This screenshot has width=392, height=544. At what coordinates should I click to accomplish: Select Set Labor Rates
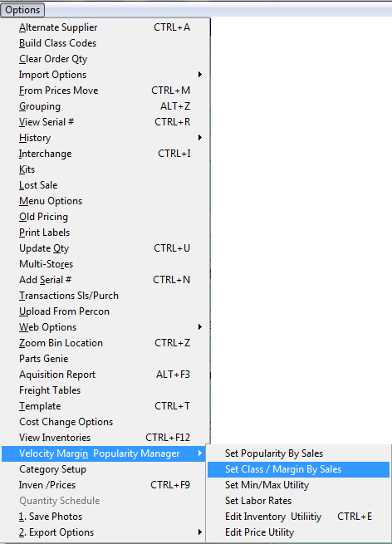[298, 501]
